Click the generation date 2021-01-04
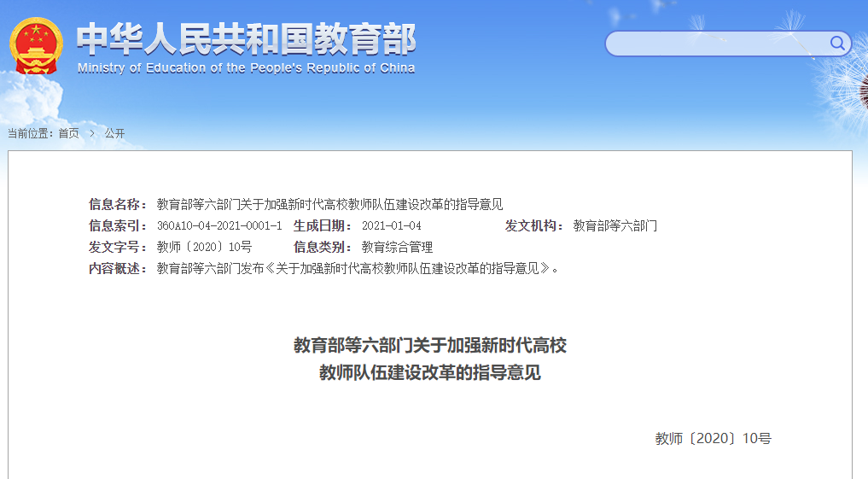The width and height of the screenshot is (868, 479). 391,226
